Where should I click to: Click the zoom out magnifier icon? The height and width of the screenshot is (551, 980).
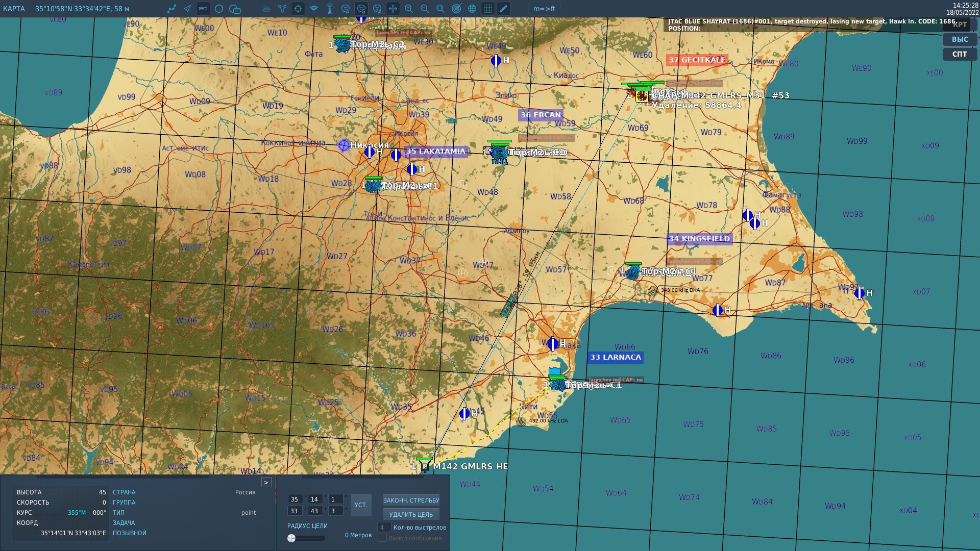coord(425,9)
